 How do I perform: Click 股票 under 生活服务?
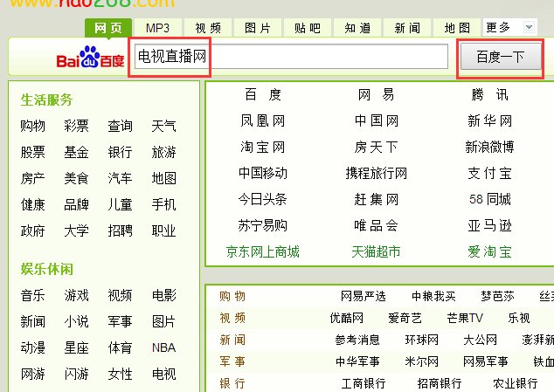click(x=33, y=152)
